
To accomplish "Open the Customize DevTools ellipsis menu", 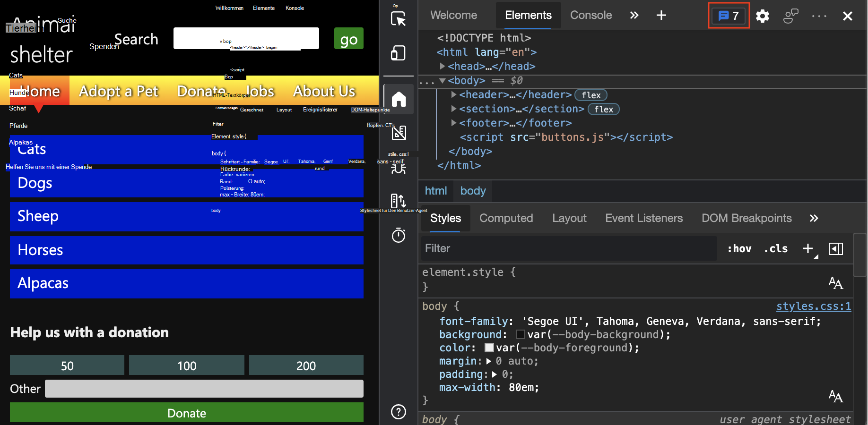I will 818,16.
